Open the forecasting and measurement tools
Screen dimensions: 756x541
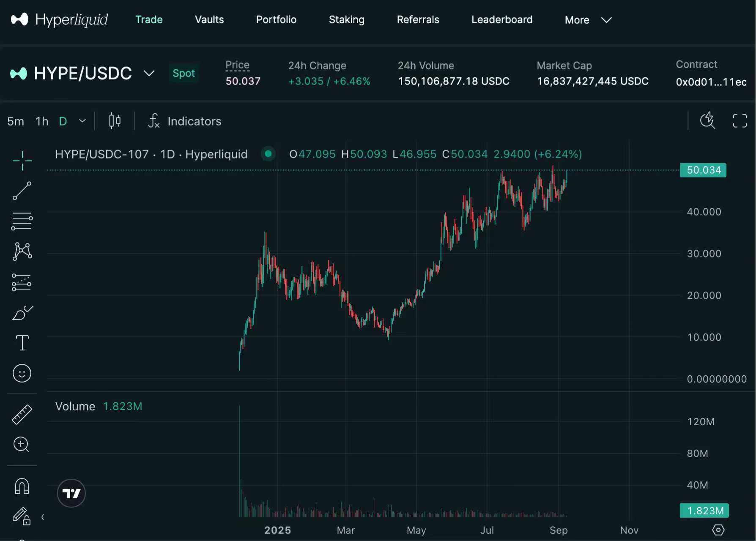(22, 282)
